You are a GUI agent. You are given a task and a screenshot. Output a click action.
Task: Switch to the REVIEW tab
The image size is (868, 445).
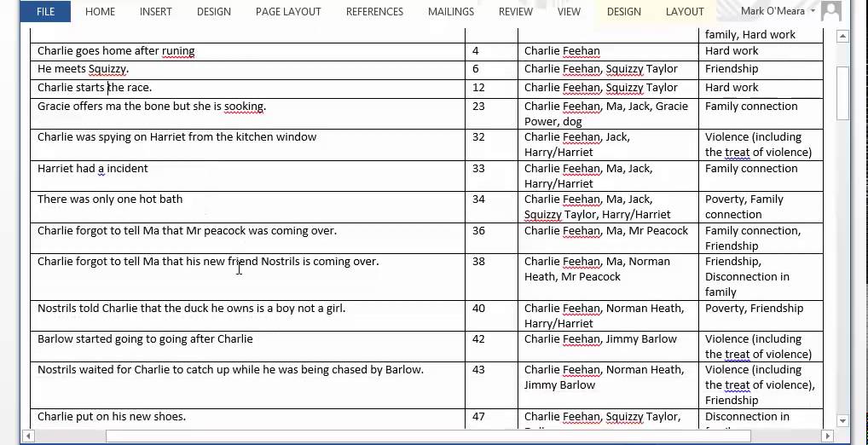click(x=515, y=12)
